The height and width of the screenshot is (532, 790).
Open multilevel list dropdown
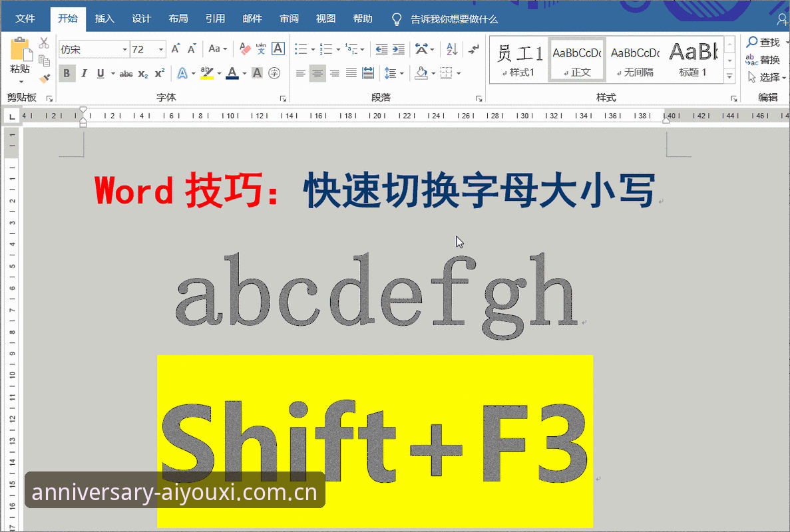pos(355,49)
